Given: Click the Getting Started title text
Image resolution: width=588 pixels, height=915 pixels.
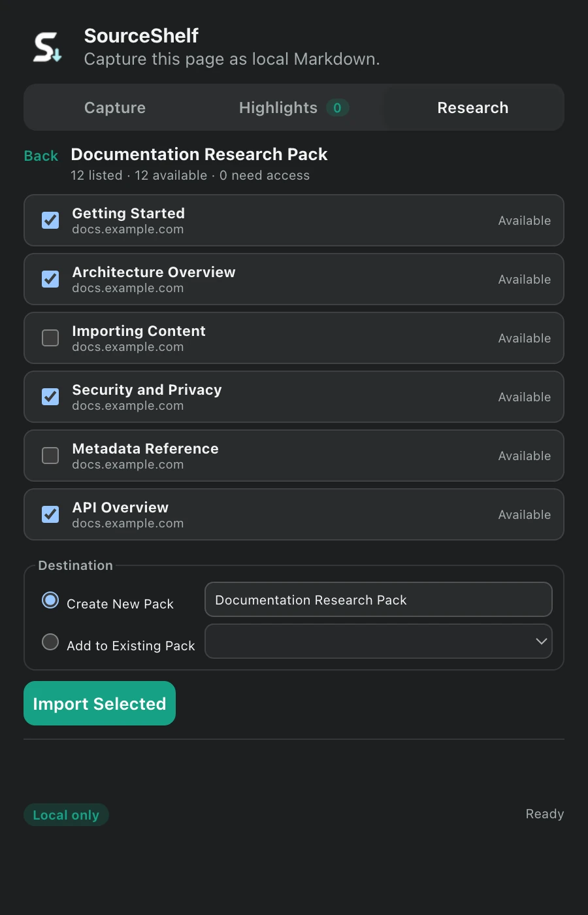Looking at the screenshot, I should (129, 214).
